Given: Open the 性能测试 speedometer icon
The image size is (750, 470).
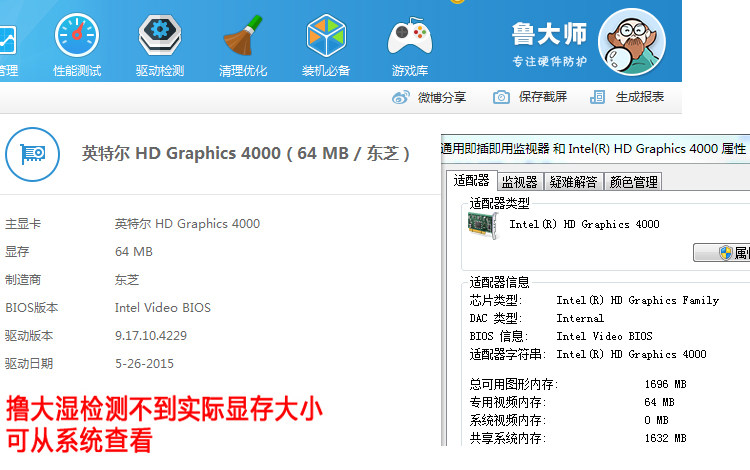Looking at the screenshot, I should 77,35.
